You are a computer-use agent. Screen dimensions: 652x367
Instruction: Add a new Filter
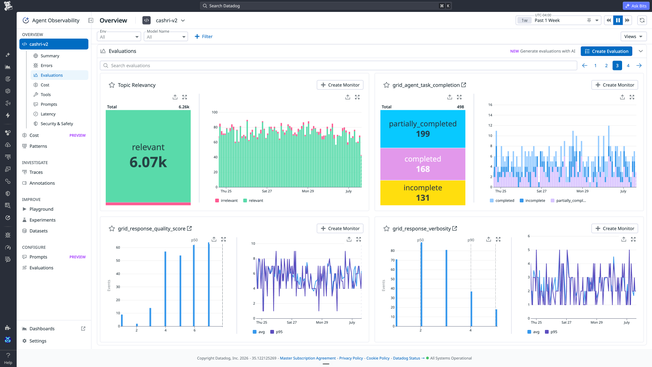(x=204, y=37)
